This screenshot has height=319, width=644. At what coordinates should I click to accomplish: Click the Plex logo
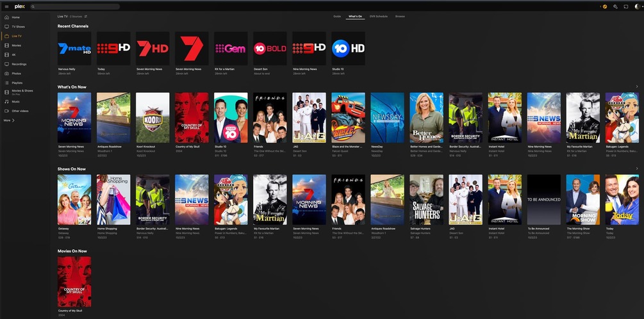click(x=19, y=6)
